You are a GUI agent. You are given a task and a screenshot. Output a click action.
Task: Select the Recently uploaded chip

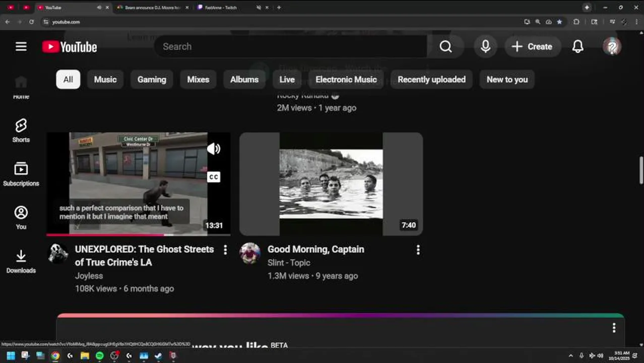(x=432, y=79)
